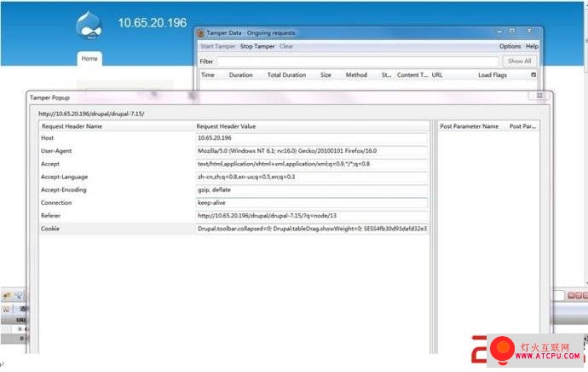Open the column picker icon in Tamper Data
The image size is (588, 372).
point(533,75)
